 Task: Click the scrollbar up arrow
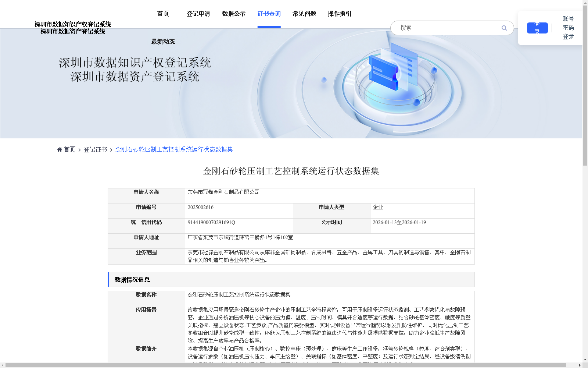(585, 3)
